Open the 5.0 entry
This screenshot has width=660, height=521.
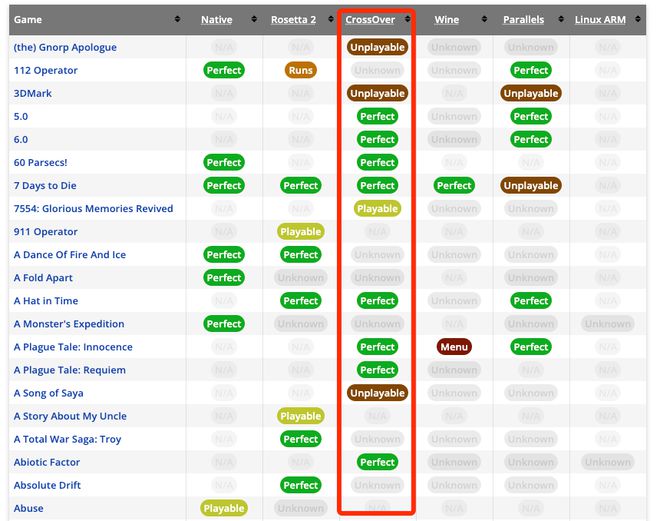click(21, 117)
